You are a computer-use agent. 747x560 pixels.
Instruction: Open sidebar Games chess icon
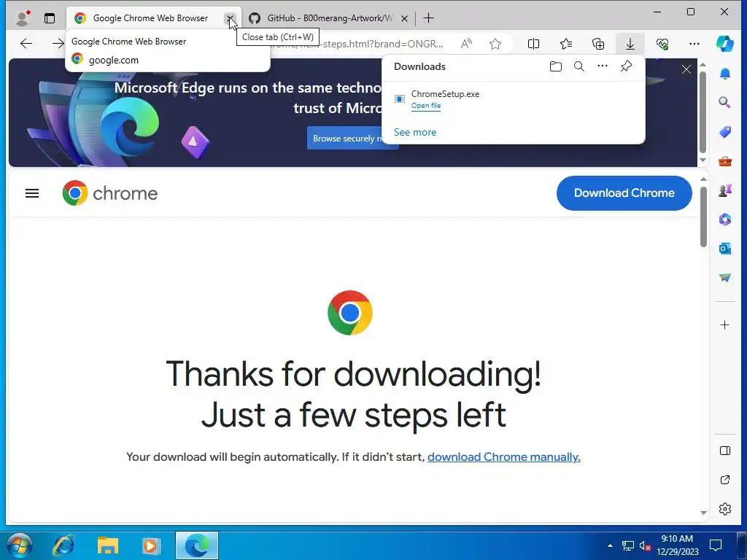[x=724, y=190]
